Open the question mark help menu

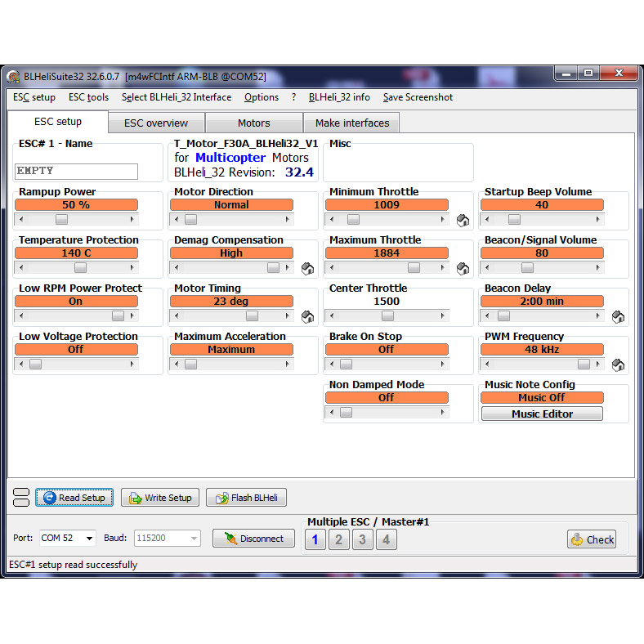click(293, 97)
